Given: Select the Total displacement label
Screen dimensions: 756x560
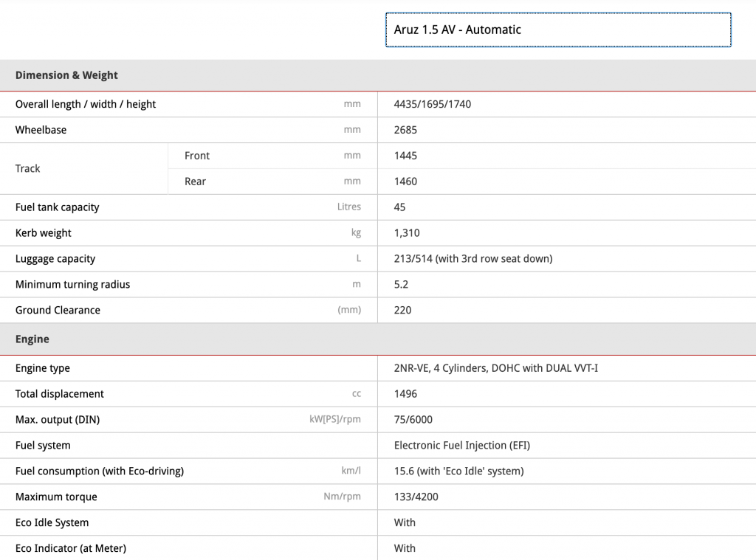Looking at the screenshot, I should pos(60,394).
